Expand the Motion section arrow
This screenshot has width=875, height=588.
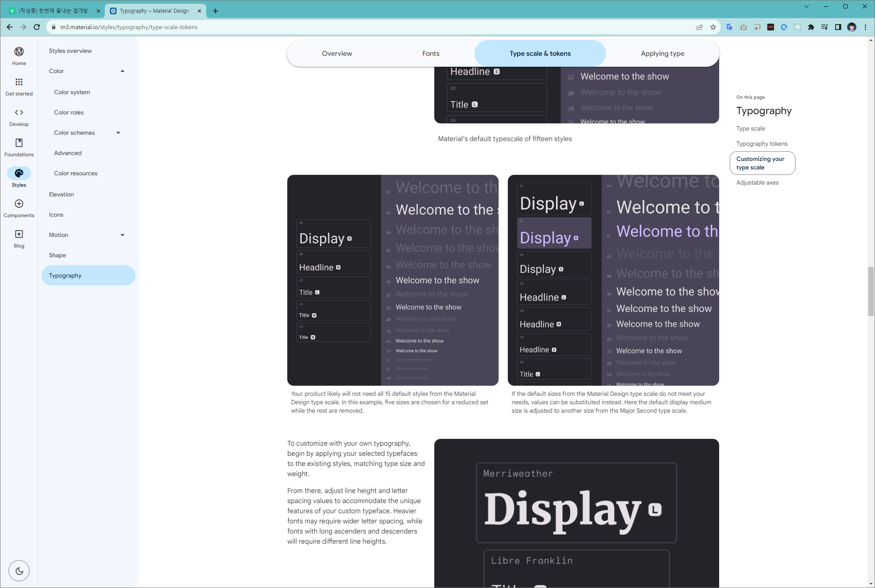pyautogui.click(x=123, y=235)
